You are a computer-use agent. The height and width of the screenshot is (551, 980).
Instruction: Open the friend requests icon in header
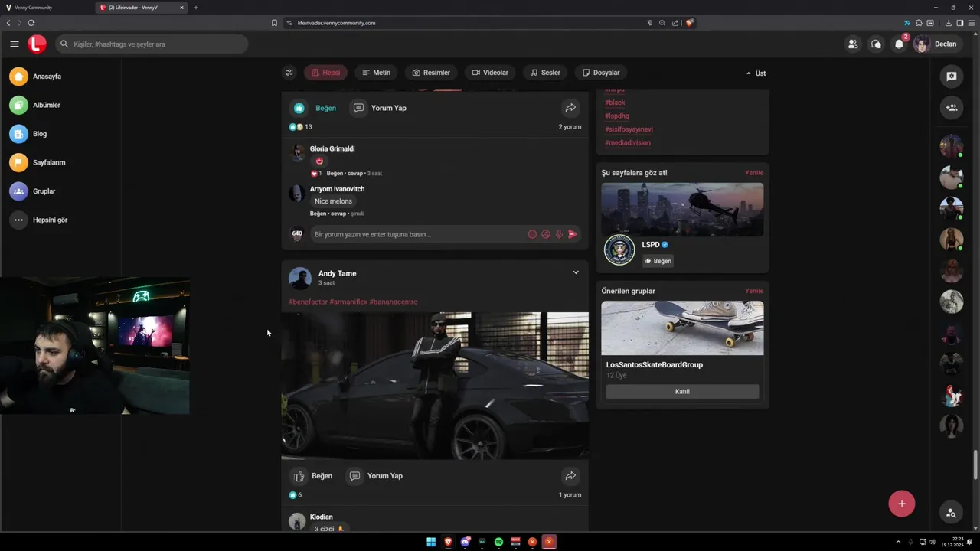[852, 44]
